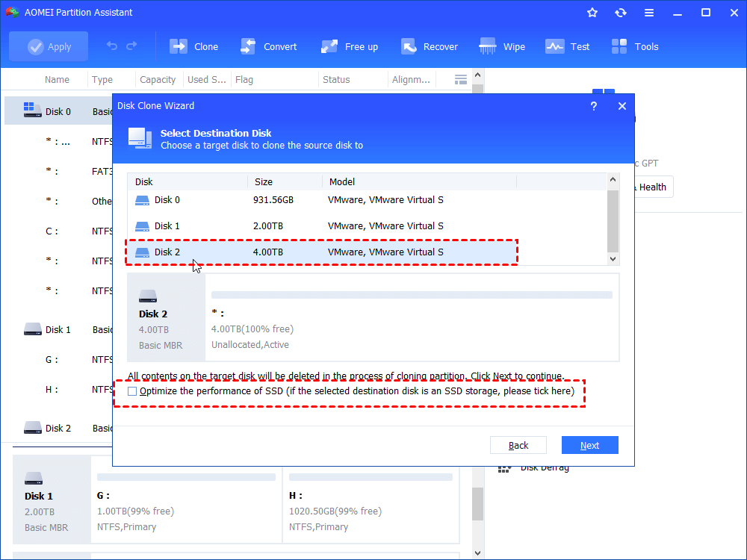Screen dimensions: 747x560
Task: Click the Capacity column header
Action: click(x=158, y=80)
